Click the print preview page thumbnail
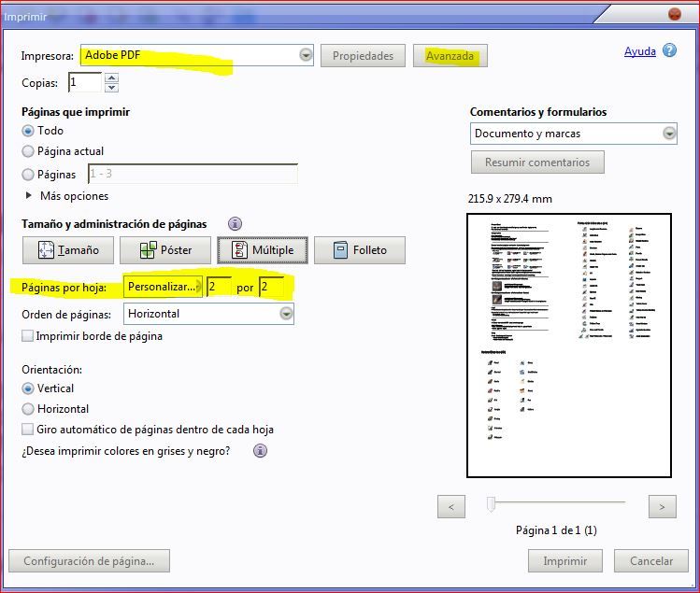Viewport: 700px width, 593px height. click(569, 346)
